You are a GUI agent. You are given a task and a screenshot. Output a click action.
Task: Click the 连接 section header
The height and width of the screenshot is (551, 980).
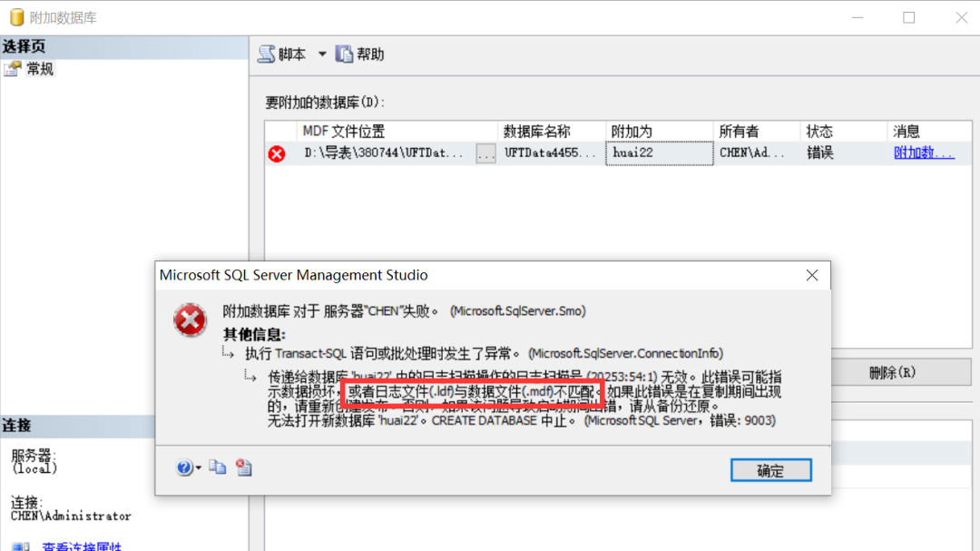[77, 426]
